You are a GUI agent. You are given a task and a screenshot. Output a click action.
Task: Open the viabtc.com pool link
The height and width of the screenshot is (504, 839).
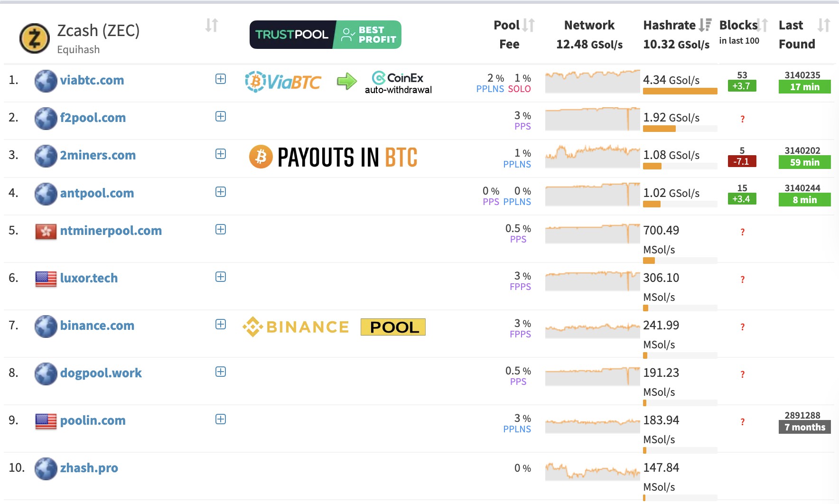point(92,80)
